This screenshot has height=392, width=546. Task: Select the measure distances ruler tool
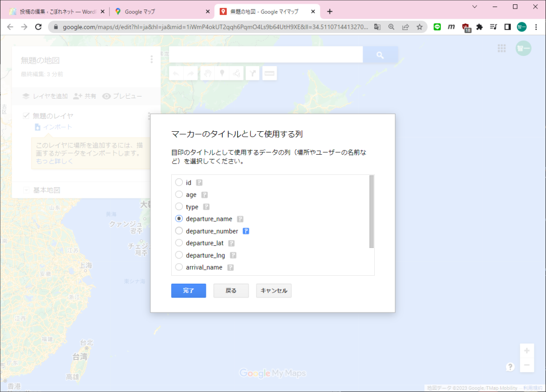269,73
